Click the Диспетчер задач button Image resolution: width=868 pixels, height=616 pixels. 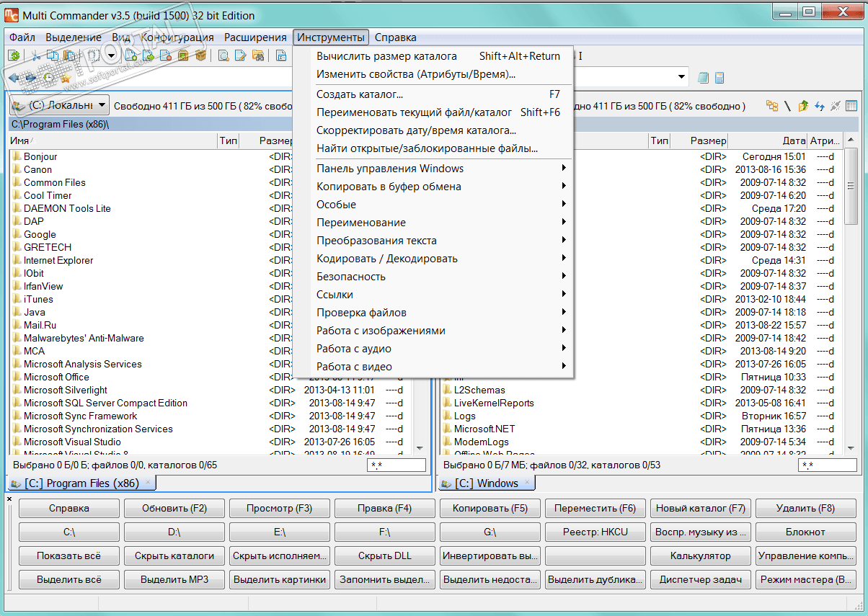[x=701, y=580]
